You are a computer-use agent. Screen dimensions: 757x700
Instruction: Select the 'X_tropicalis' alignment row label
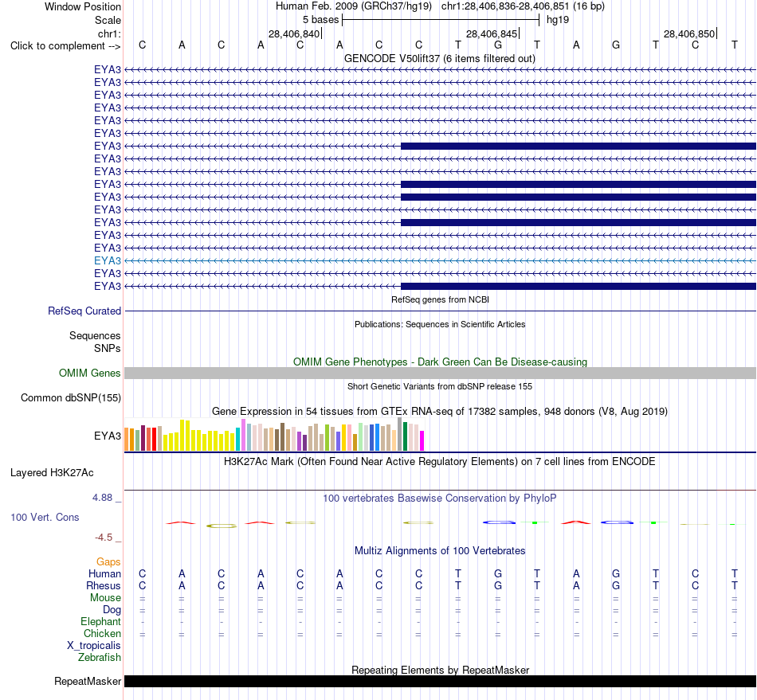(x=94, y=646)
